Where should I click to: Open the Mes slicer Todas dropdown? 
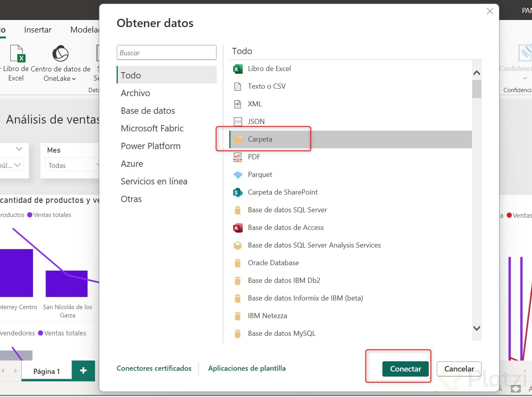[72, 166]
